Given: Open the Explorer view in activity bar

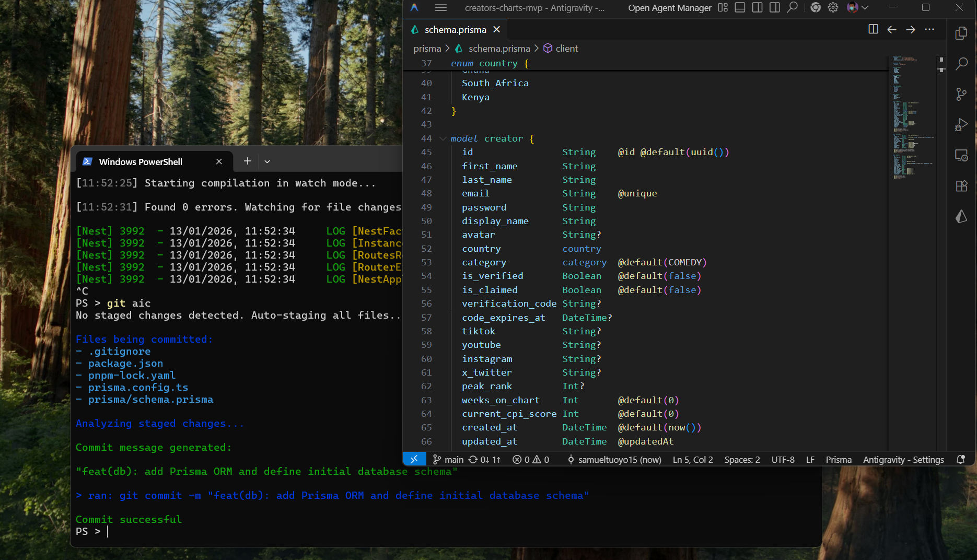Looking at the screenshot, I should [x=961, y=33].
